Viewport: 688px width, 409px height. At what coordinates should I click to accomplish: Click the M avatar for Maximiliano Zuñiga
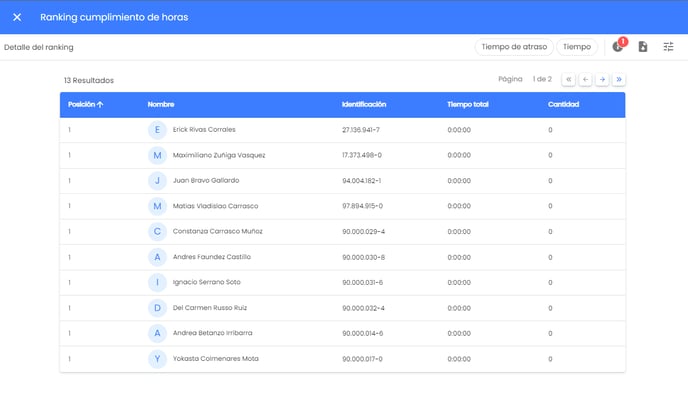click(x=157, y=155)
